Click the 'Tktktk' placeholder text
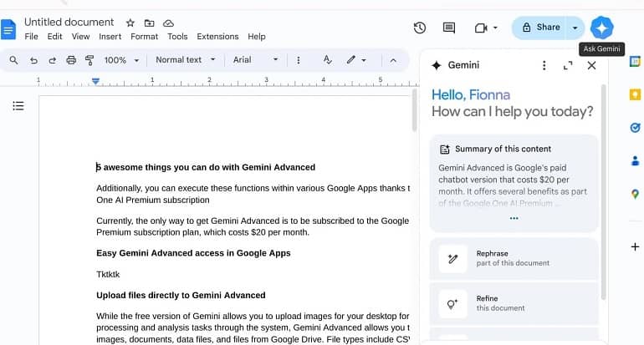Screen dimensions: 644x345 pyautogui.click(x=108, y=275)
